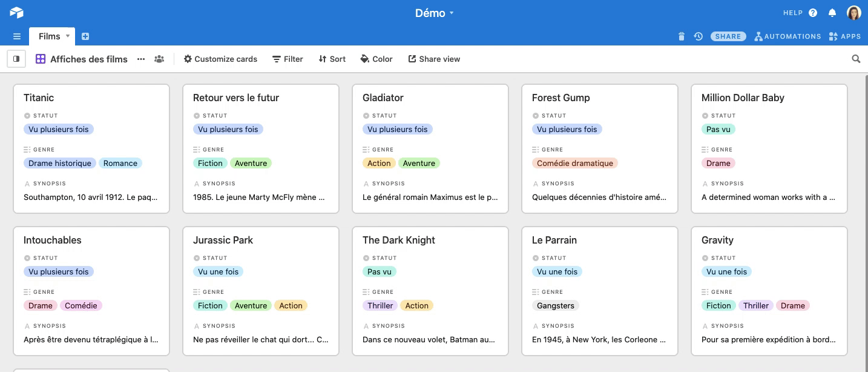The height and width of the screenshot is (372, 868).
Task: Open AUTOMATIONS panel
Action: (787, 36)
